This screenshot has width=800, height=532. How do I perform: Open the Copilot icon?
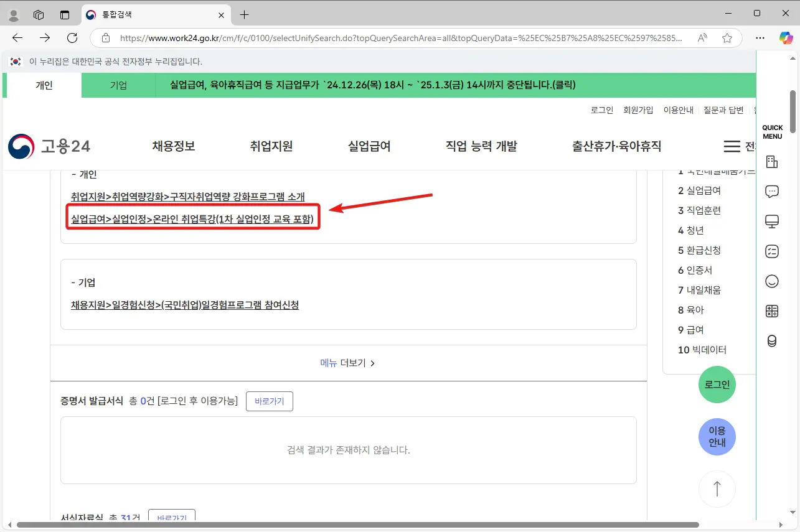(786, 38)
